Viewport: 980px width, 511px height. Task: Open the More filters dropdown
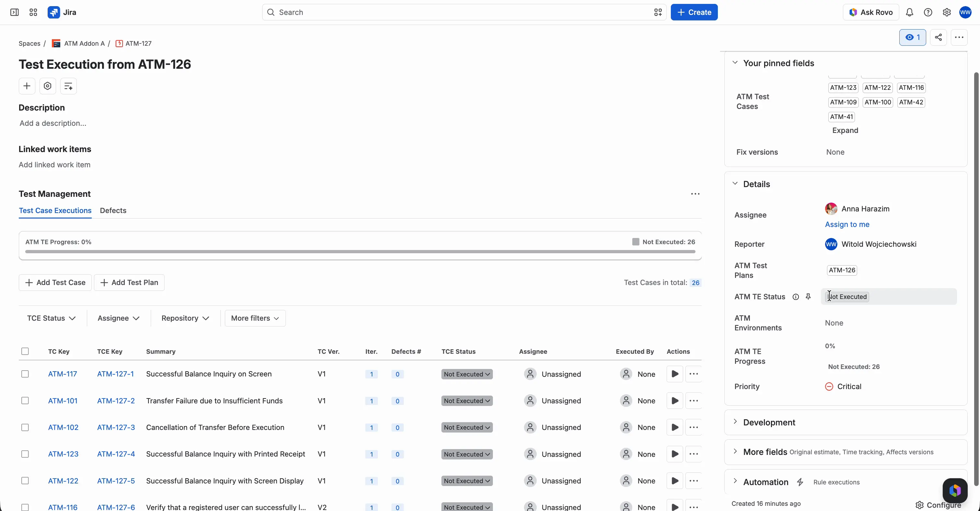click(x=255, y=318)
